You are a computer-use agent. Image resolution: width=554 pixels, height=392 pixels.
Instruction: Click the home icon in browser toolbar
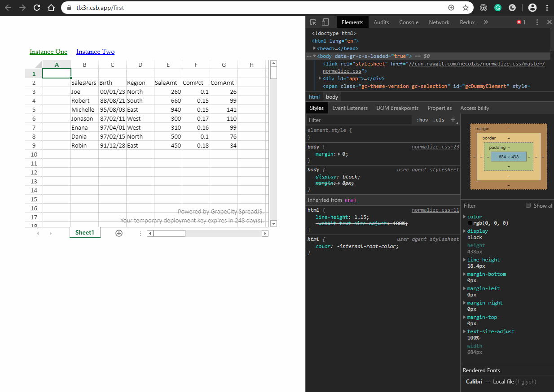click(x=51, y=8)
